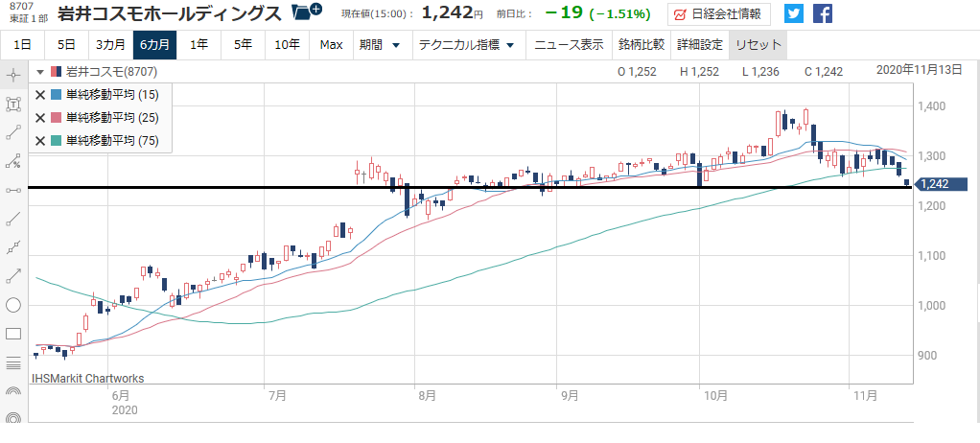The height and width of the screenshot is (443, 980).
Task: Click the 岩井コスモホールディングス company title
Action: point(169,13)
